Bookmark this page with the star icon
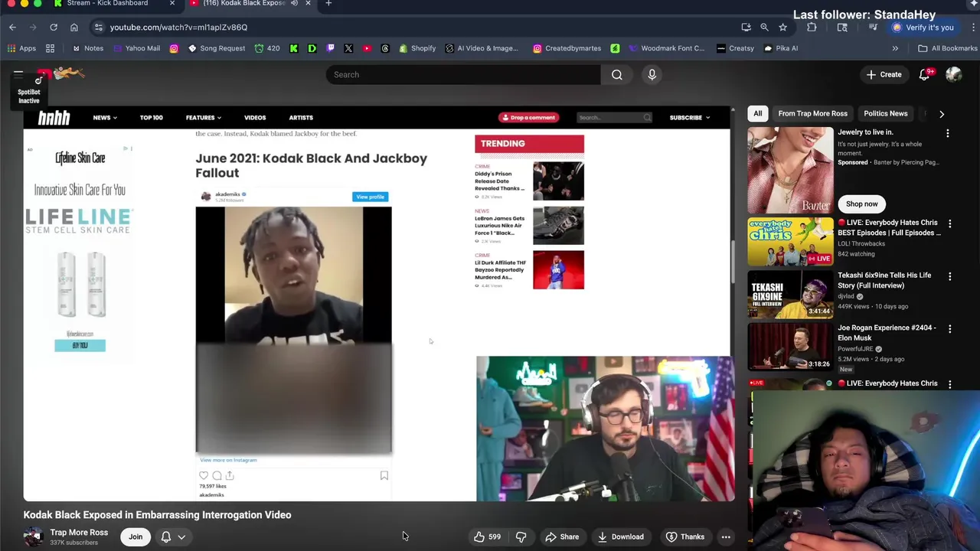 [782, 28]
